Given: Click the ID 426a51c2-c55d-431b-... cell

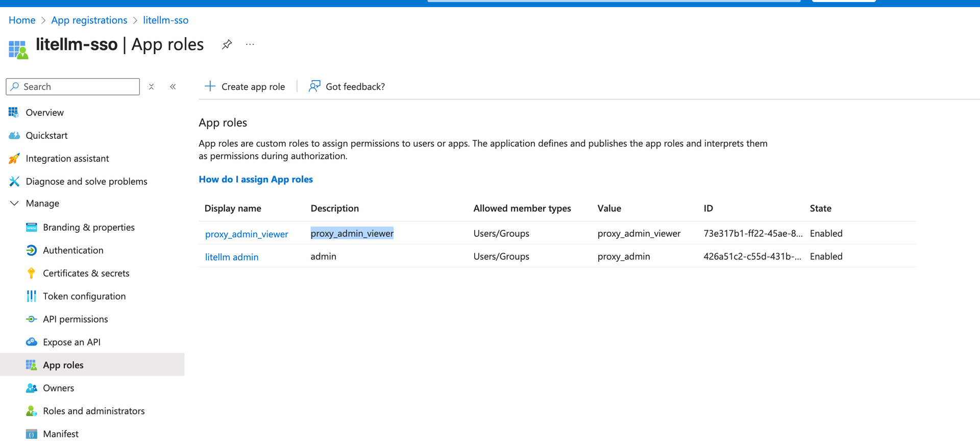Looking at the screenshot, I should 752,256.
